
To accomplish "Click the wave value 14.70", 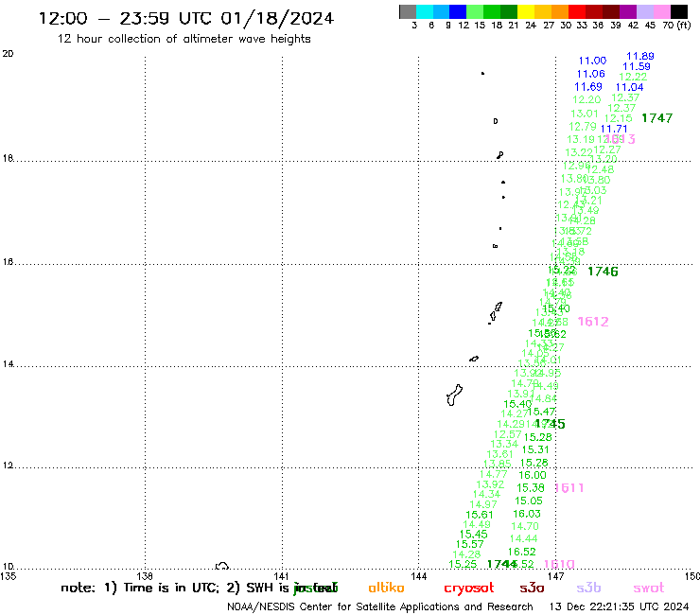I will pyautogui.click(x=525, y=527).
